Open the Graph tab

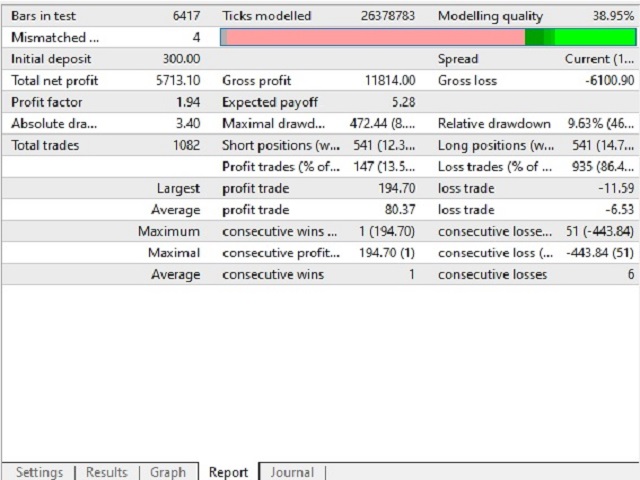(x=167, y=472)
